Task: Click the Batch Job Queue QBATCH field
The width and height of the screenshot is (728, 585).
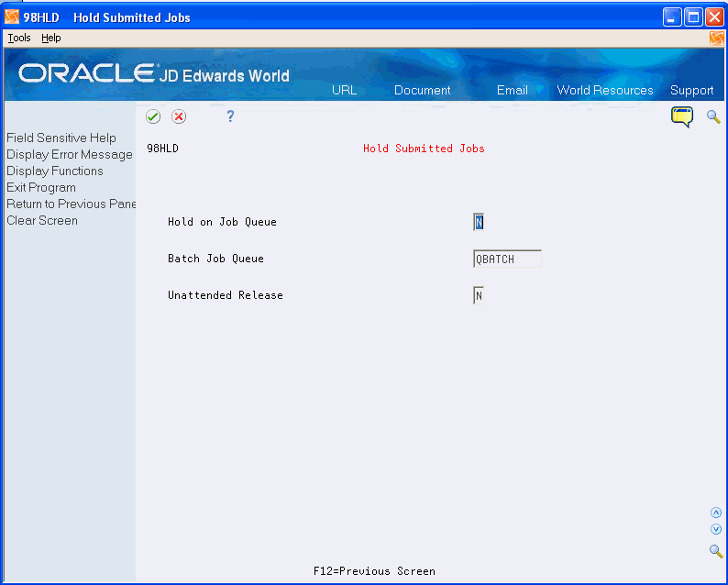Action: (x=507, y=259)
